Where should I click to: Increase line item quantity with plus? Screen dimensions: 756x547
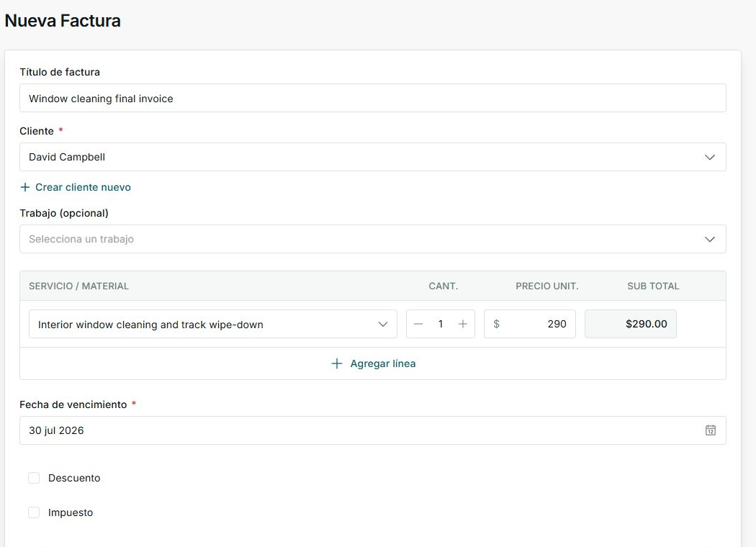[463, 325]
